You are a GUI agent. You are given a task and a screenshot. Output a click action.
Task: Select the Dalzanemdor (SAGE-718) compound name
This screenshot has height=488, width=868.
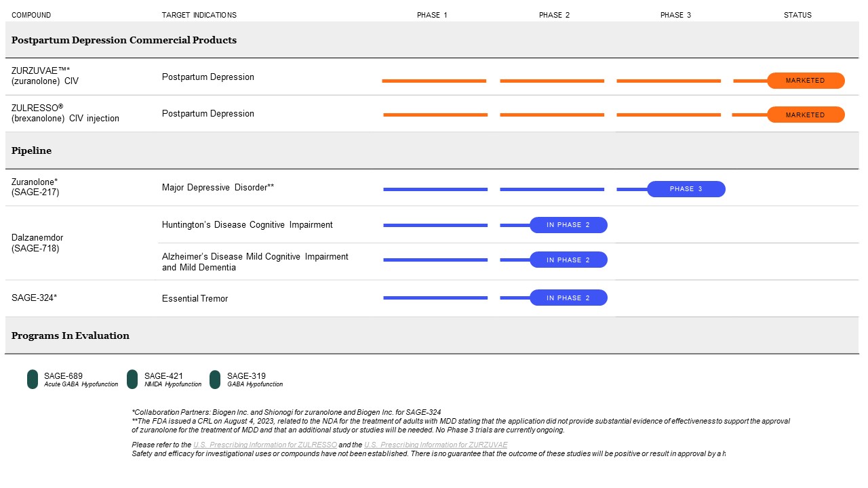click(37, 243)
